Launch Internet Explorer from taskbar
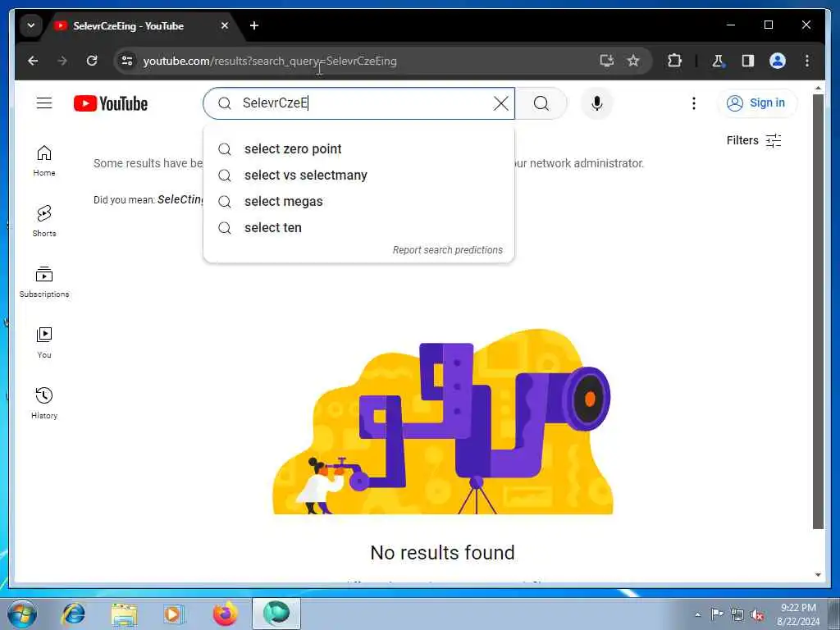 coord(73,614)
